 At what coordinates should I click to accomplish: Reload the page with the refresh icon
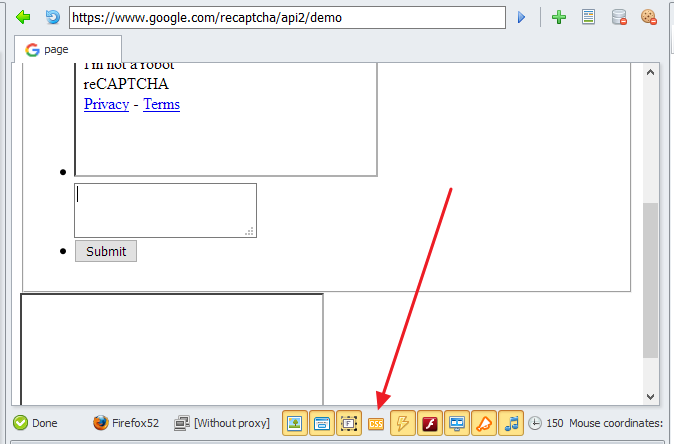coord(53,17)
